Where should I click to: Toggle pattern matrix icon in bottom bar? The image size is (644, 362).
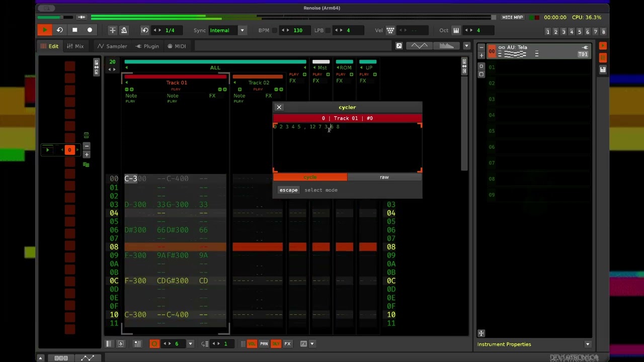109,344
